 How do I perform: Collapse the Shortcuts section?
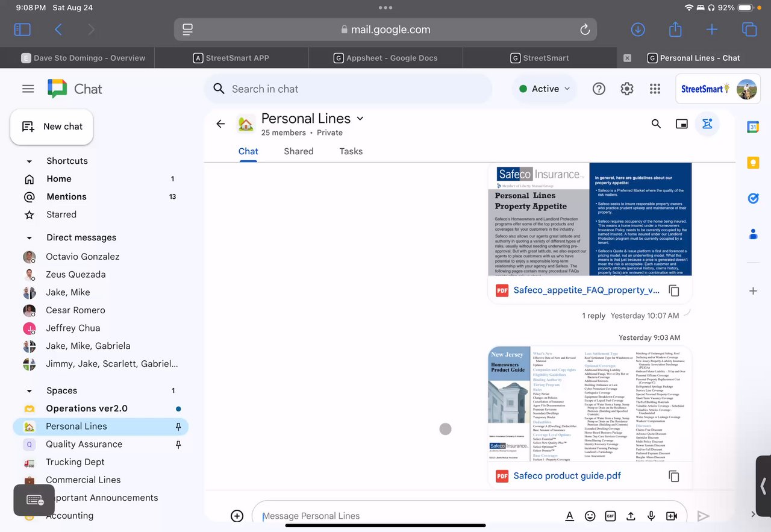pos(29,161)
